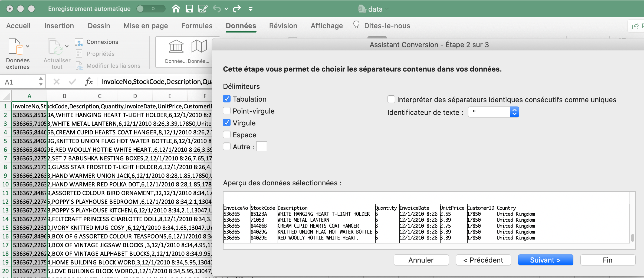644x278 pixels.
Task: Click cell A9 HAND WARMER UNION JACK row
Action: click(29, 176)
